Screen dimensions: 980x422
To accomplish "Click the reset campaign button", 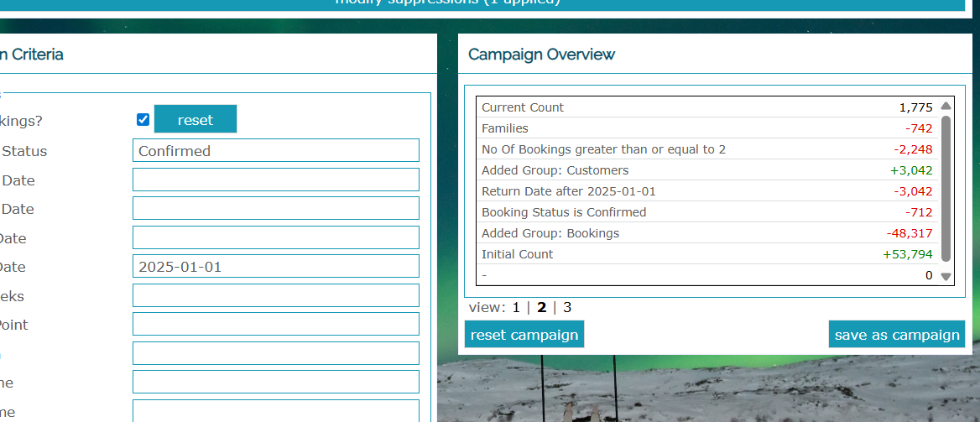I will point(524,335).
